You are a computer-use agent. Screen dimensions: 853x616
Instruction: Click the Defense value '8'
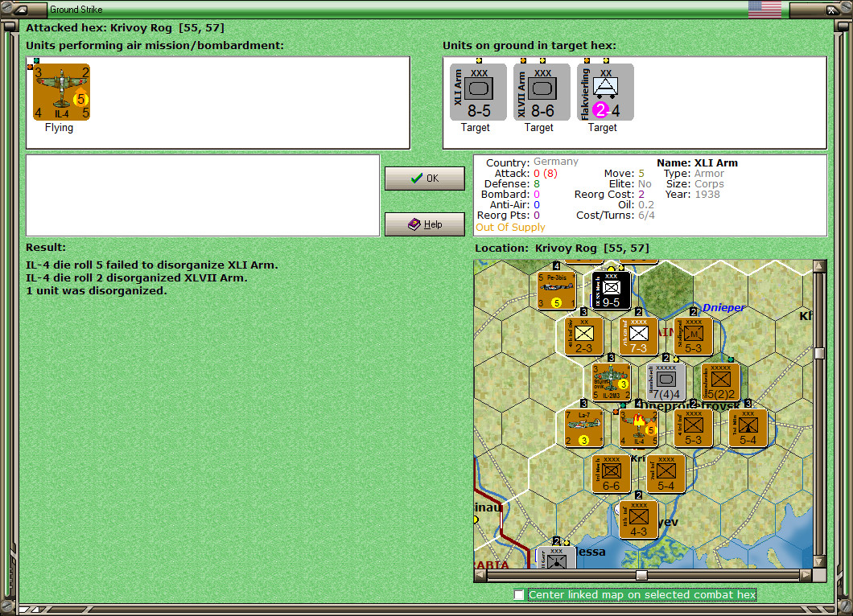pyautogui.click(x=537, y=184)
